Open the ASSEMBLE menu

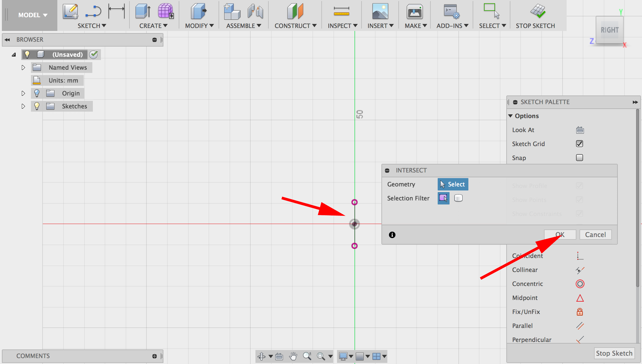pyautogui.click(x=244, y=26)
